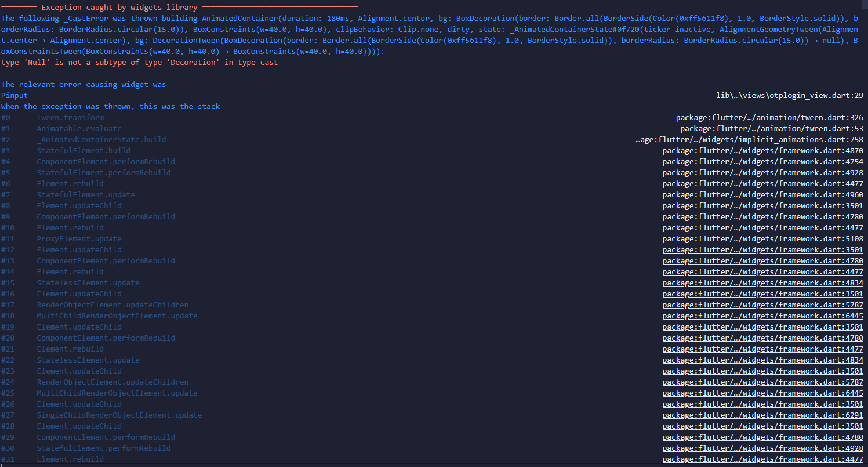This screenshot has height=467, width=868.
Task: Click 'RenderObjectElement.updateChildren' text on frame #17
Action: (x=112, y=305)
